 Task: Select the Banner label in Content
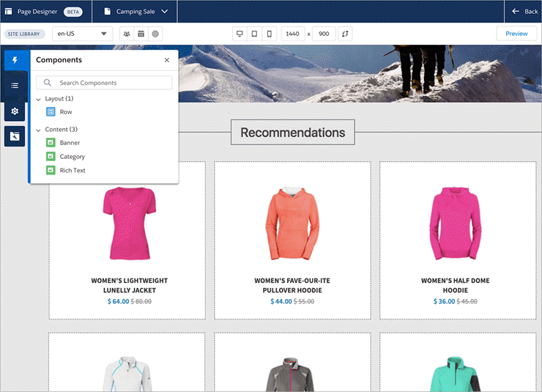coord(70,143)
